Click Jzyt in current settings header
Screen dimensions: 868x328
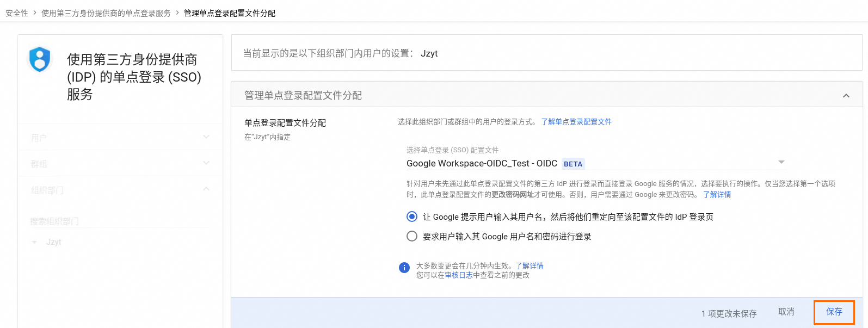click(429, 53)
